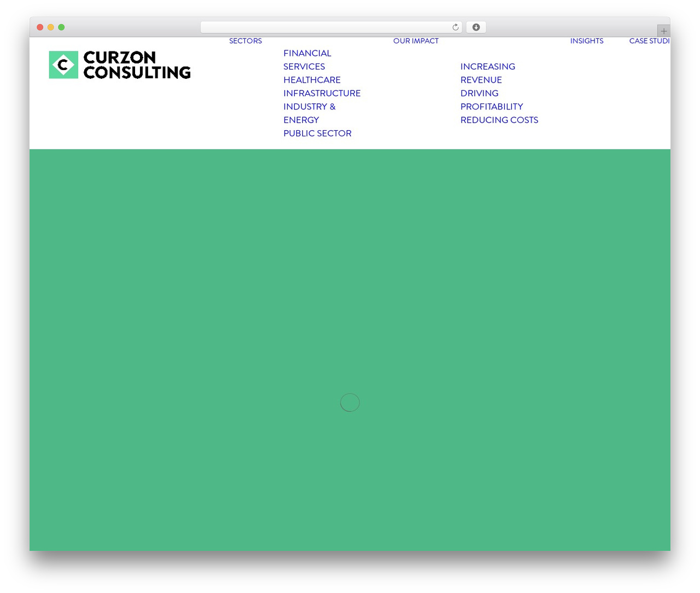Open the Case Studies menu item
Image resolution: width=700 pixels, height=593 pixels.
tap(650, 41)
